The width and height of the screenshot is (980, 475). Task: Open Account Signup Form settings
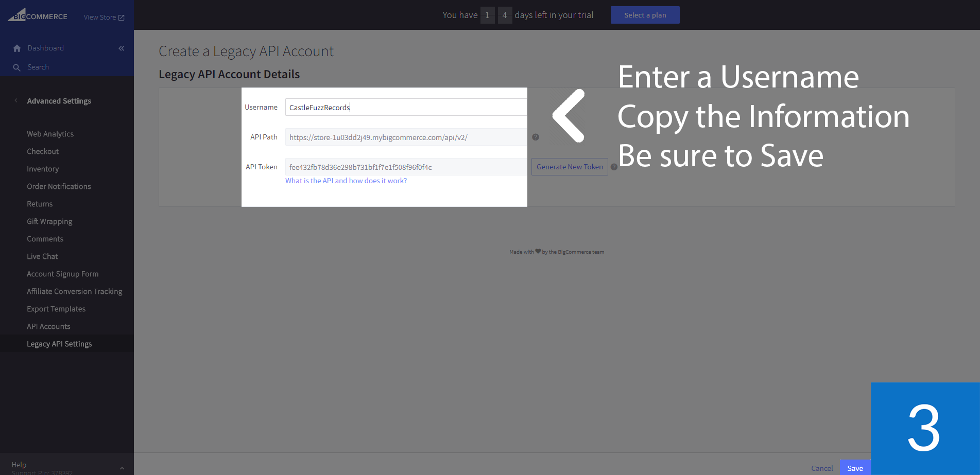(63, 274)
